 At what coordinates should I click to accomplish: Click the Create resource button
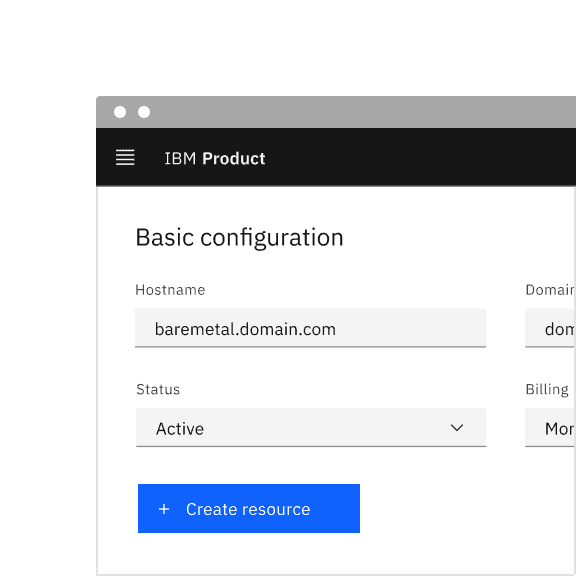[249, 508]
